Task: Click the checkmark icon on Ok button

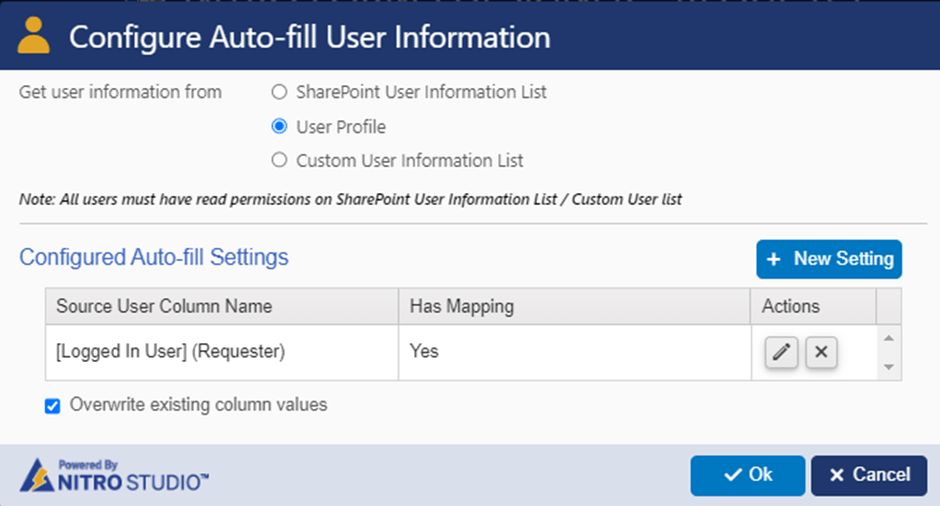Action: [733, 475]
